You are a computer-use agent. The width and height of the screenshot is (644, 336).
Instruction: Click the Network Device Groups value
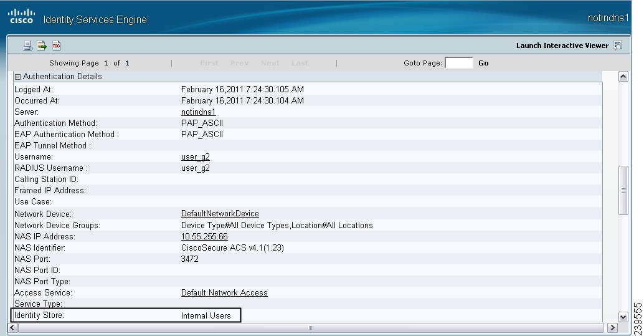point(277,226)
